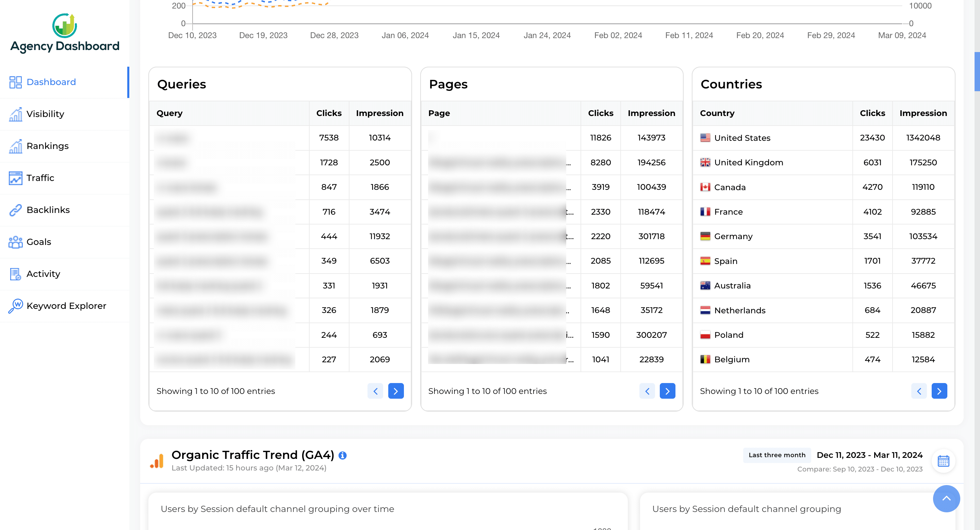This screenshot has height=530, width=980.
Task: Click the Spain flag icon
Action: click(x=705, y=261)
